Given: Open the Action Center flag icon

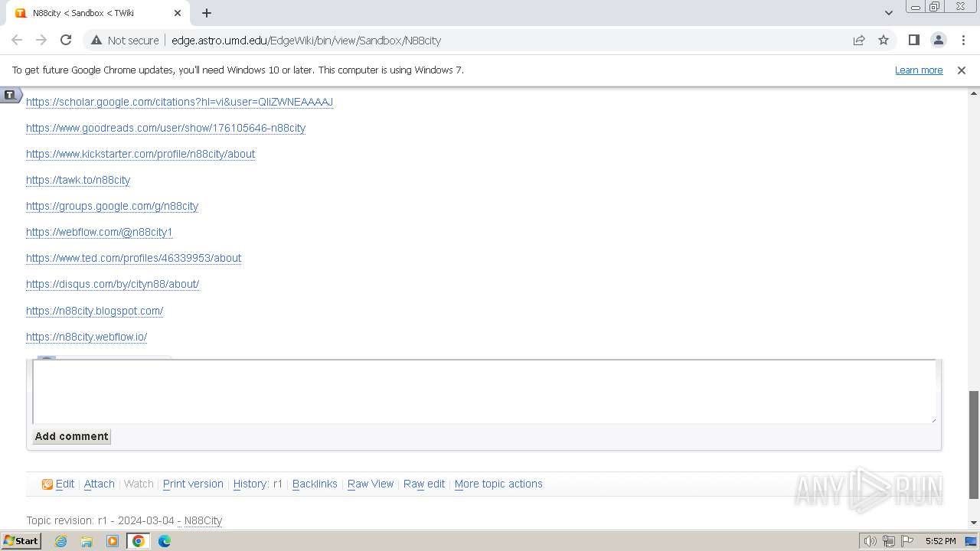Looking at the screenshot, I should [907, 541].
